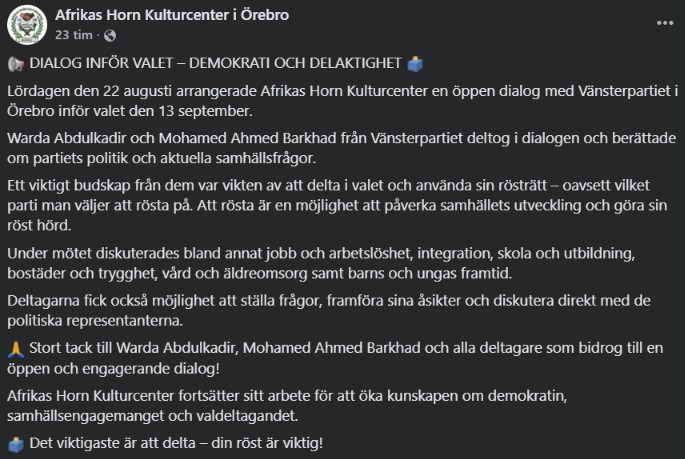Click the paragraph starting 'Under mötet diskuterades'
Viewport: 685px width, 459px height.
(321, 263)
